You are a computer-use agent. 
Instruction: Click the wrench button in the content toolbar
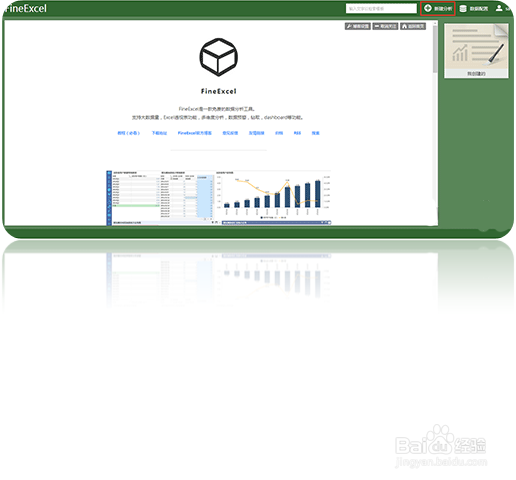pyautogui.click(x=357, y=26)
